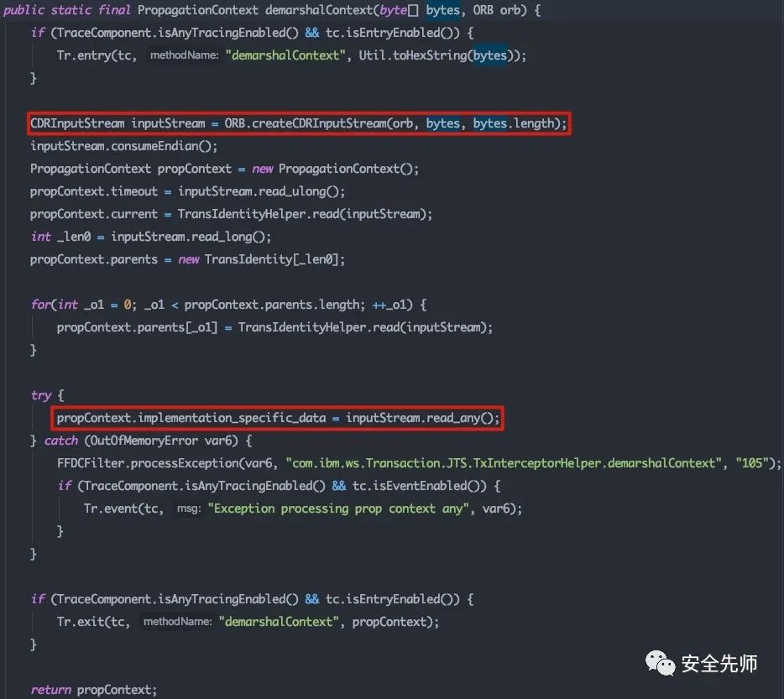Click the TxInterceptorHelper.demarshalContext string literal

point(504,463)
